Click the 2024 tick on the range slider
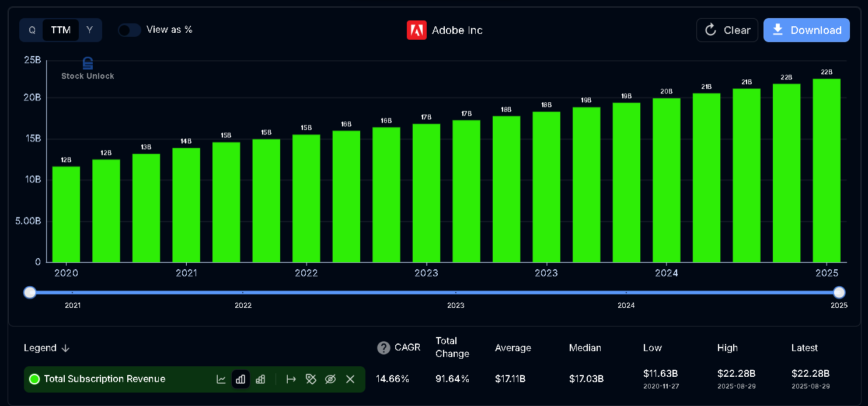The image size is (868, 406). tap(626, 305)
